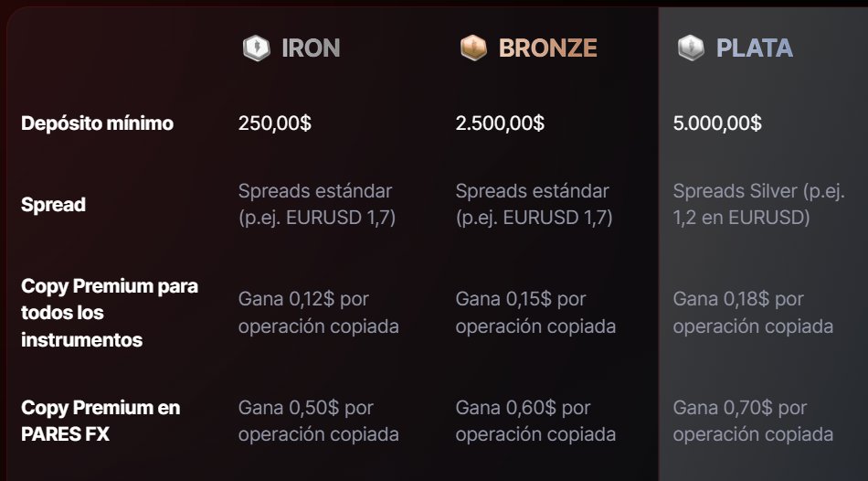
Task: Click Copy Premium en PARES FX label
Action: pos(101,421)
